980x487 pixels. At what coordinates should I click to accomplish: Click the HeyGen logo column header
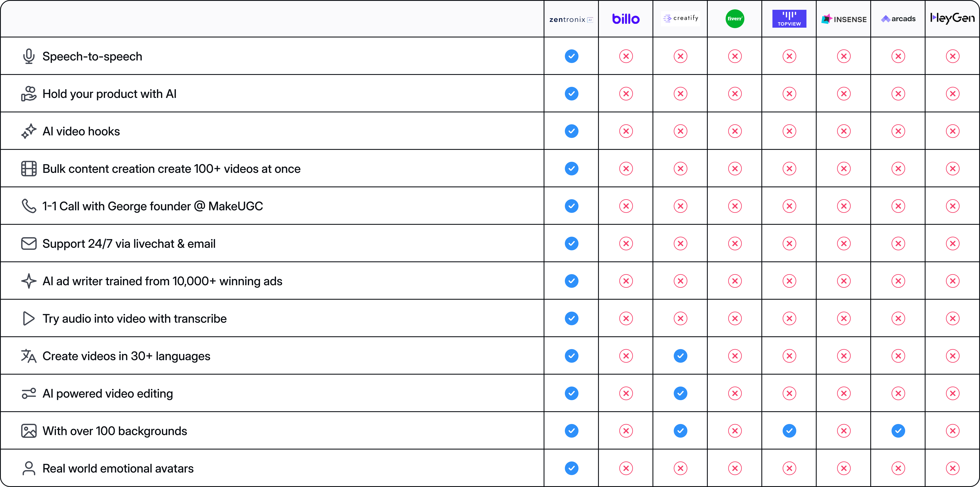coord(952,18)
